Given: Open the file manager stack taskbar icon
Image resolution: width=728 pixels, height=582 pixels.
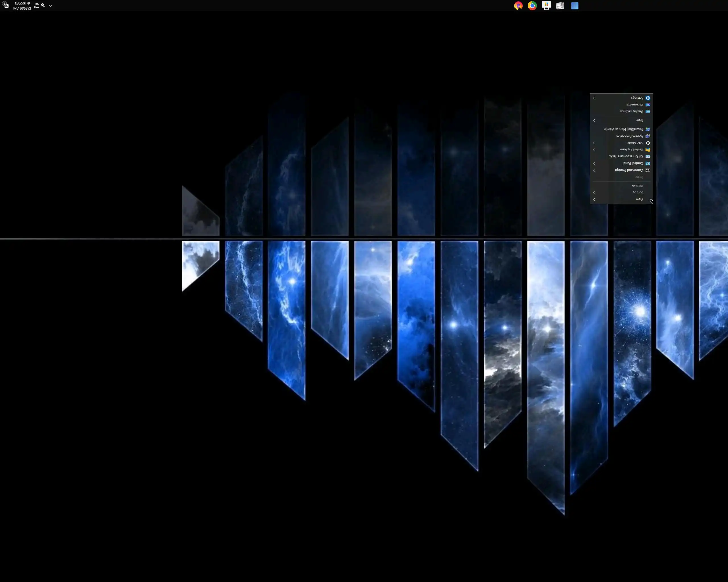Looking at the screenshot, I should 560,6.
